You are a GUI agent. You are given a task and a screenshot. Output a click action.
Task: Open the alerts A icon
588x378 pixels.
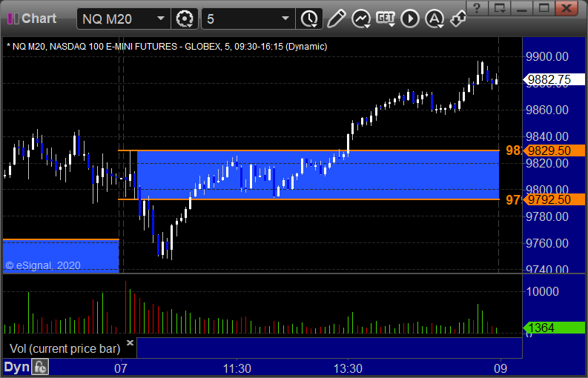pyautogui.click(x=435, y=19)
